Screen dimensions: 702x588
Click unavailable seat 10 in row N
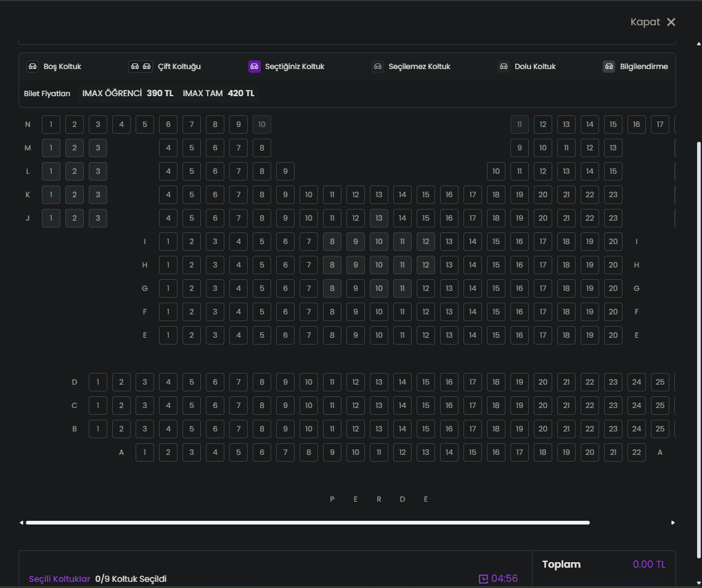[x=262, y=125]
